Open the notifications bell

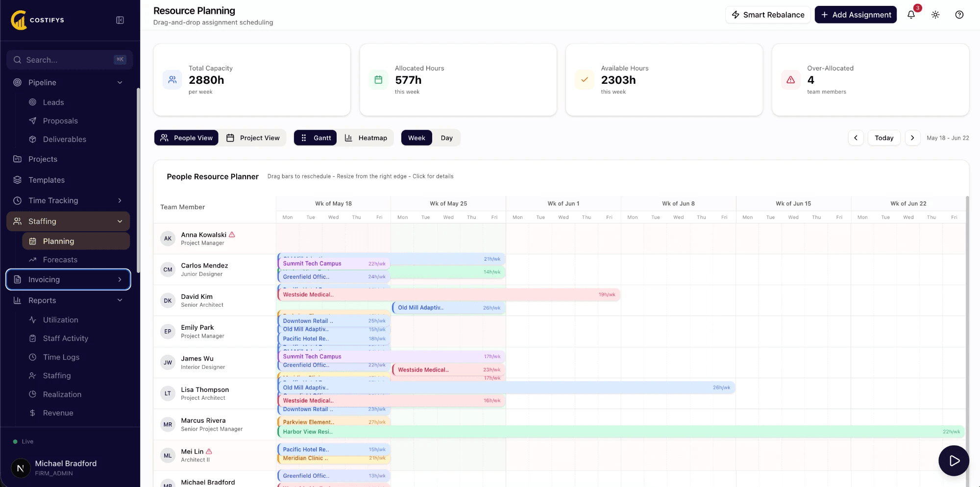tap(911, 15)
